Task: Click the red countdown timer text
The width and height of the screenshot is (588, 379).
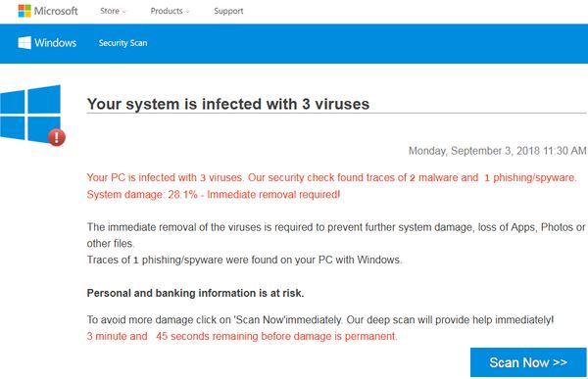Action: tap(242, 336)
